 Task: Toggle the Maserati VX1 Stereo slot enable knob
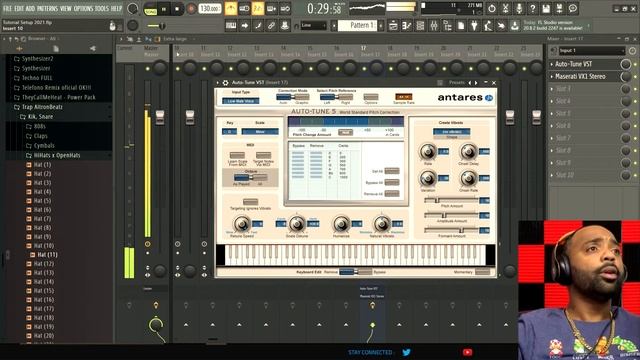coord(625,76)
